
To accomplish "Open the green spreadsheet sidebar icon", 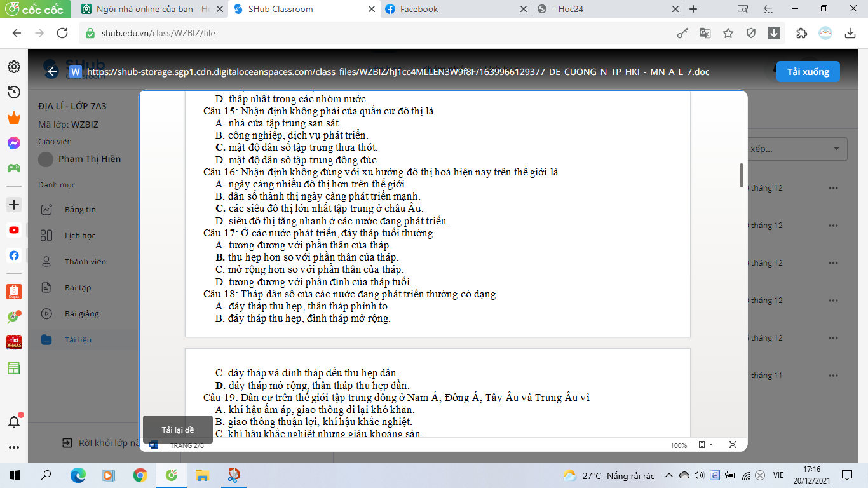I will pos(13,368).
